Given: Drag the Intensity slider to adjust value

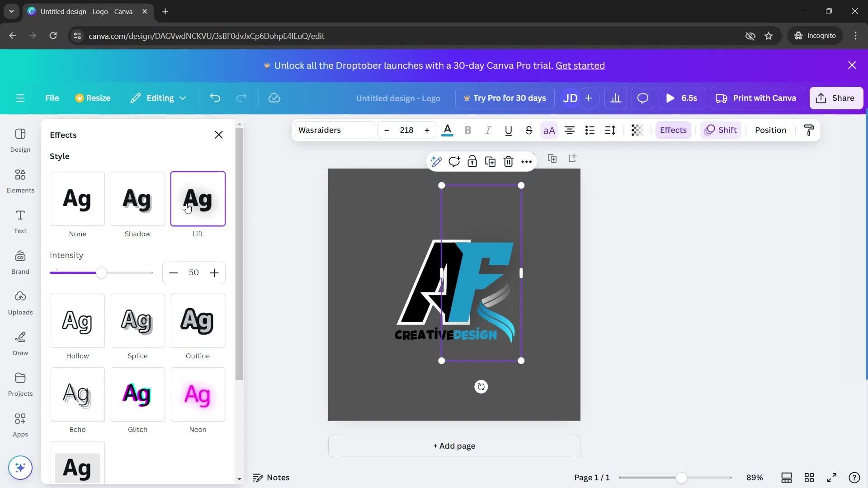Looking at the screenshot, I should click(101, 273).
